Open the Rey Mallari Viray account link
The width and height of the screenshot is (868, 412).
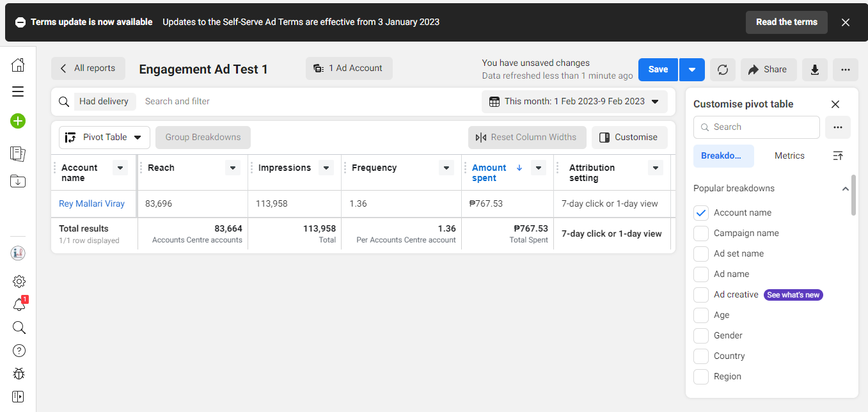[x=91, y=204]
